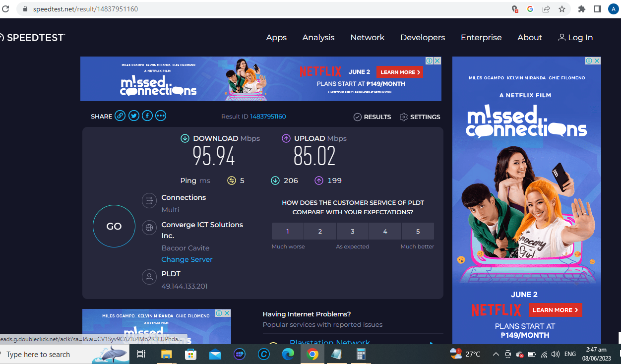Open the Developers menu
The height and width of the screenshot is (364, 621).
coord(423,37)
